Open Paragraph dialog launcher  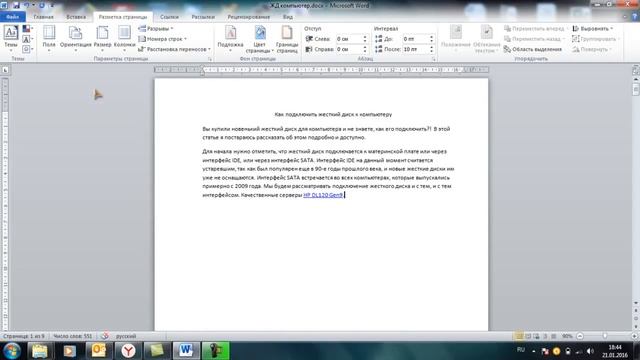433,59
